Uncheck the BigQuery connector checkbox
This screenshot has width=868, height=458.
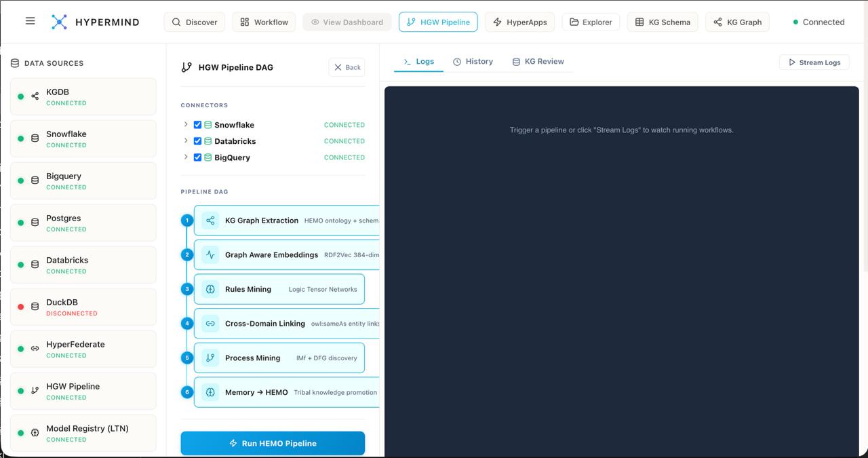click(x=197, y=157)
